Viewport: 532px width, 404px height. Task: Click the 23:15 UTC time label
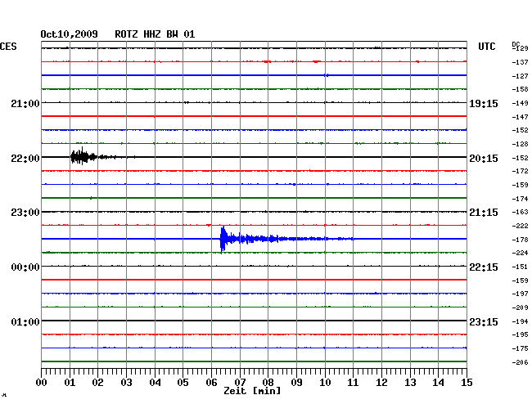(484, 321)
